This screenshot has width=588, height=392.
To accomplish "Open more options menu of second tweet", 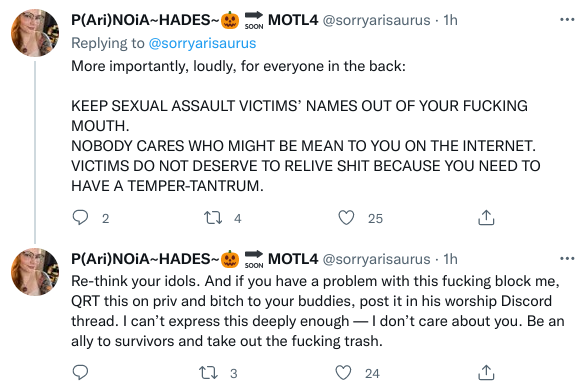I will pyautogui.click(x=567, y=258).
